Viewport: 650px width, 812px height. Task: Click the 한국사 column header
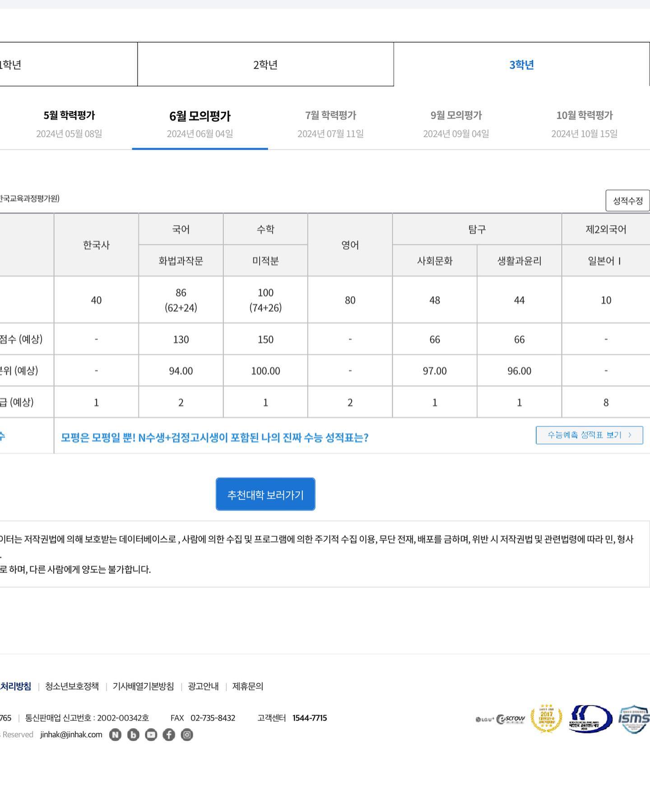pos(96,245)
